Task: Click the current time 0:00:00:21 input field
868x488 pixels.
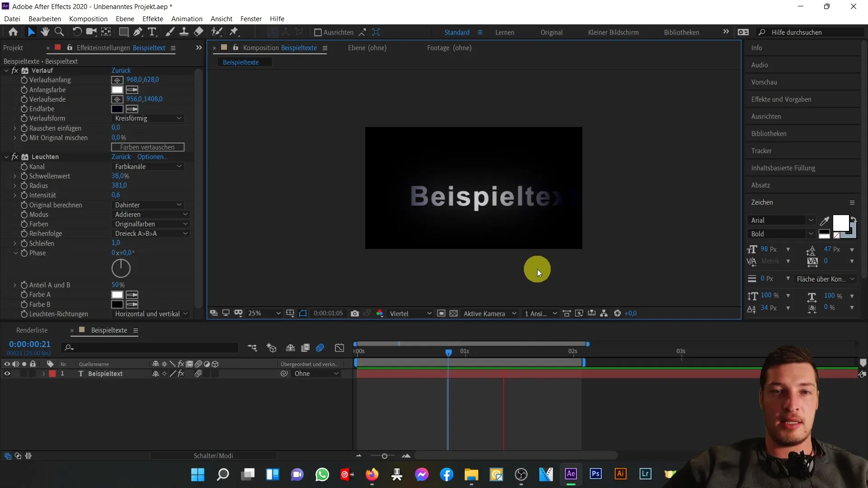Action: point(30,344)
